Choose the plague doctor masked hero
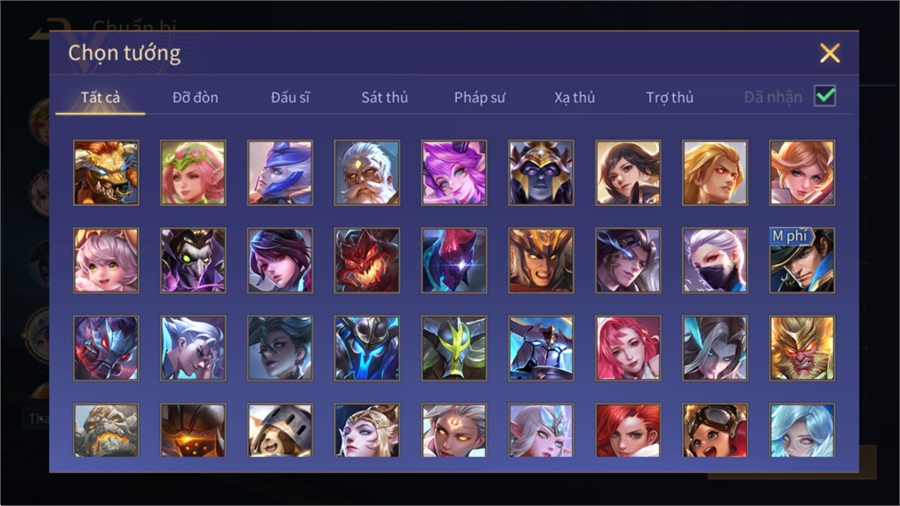The height and width of the screenshot is (506, 900). tap(193, 260)
